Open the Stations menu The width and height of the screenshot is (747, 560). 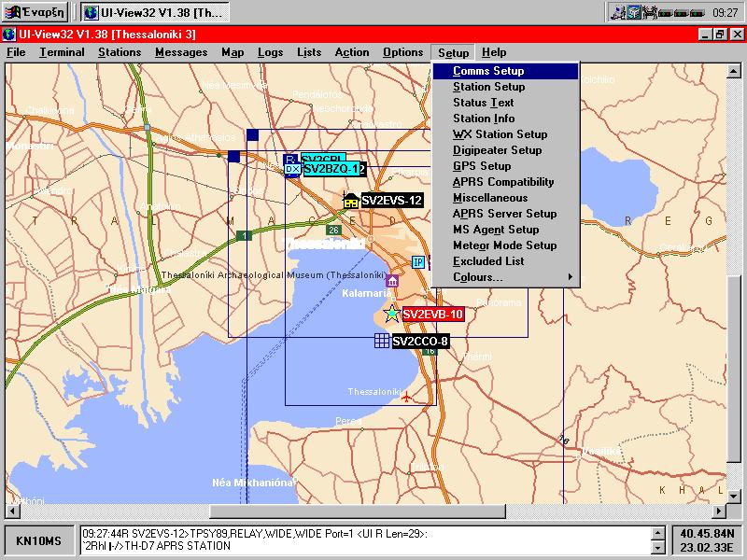pyautogui.click(x=120, y=52)
